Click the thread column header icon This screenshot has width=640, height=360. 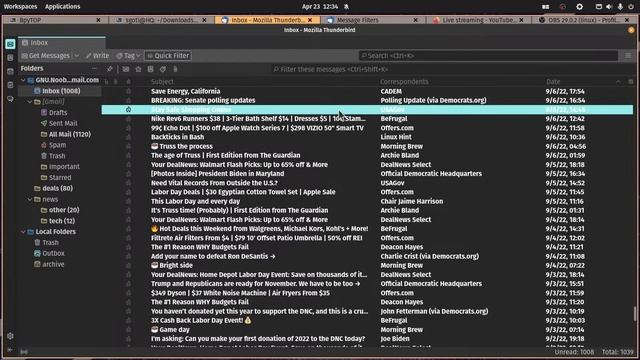point(107,82)
